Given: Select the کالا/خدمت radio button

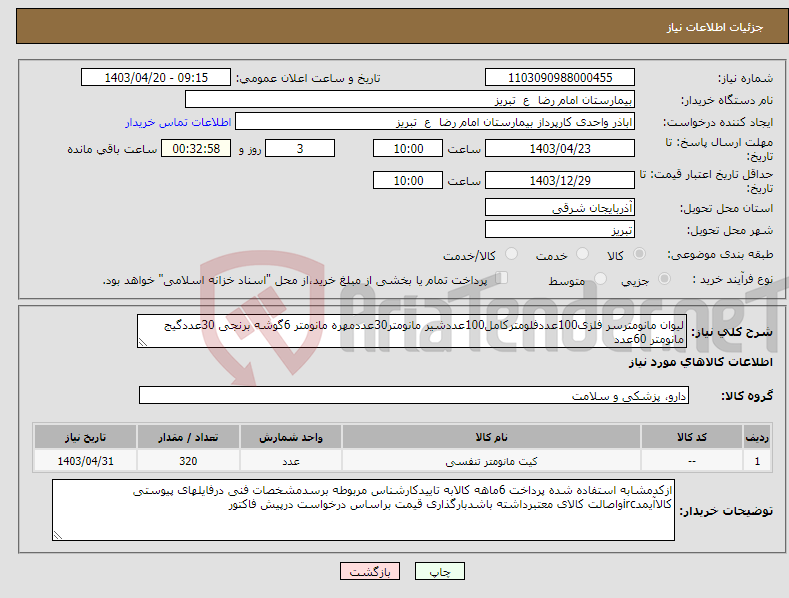Looking at the screenshot, I should tap(511, 254).
